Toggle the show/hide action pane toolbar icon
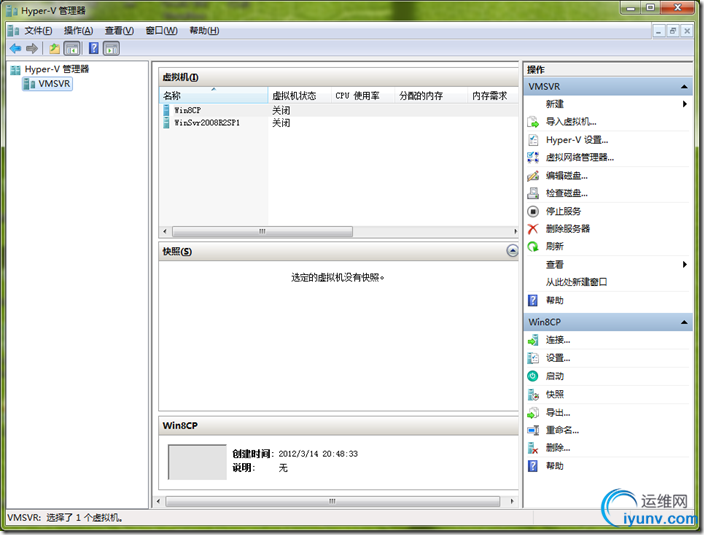Screen dimensions: 704x535 (x=111, y=48)
